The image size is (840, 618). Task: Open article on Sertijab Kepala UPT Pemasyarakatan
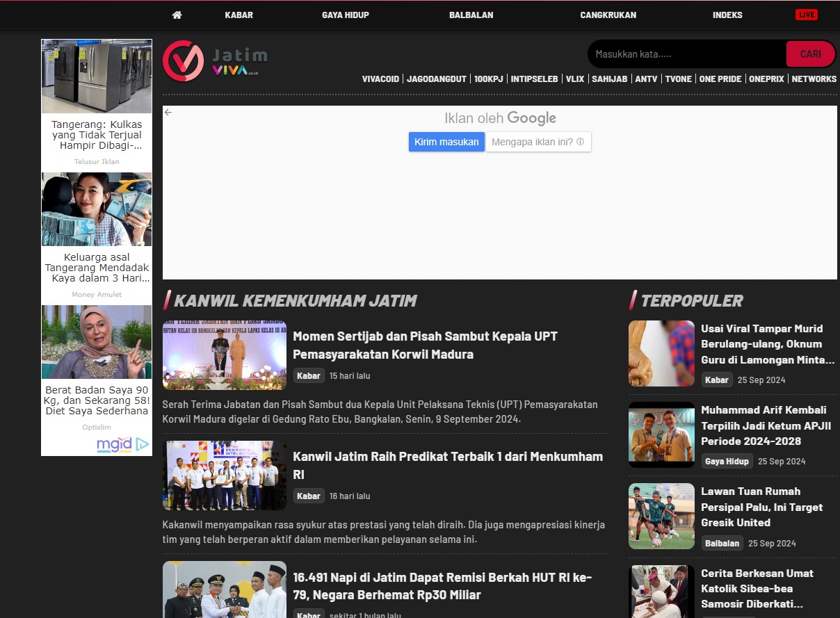[x=425, y=345]
